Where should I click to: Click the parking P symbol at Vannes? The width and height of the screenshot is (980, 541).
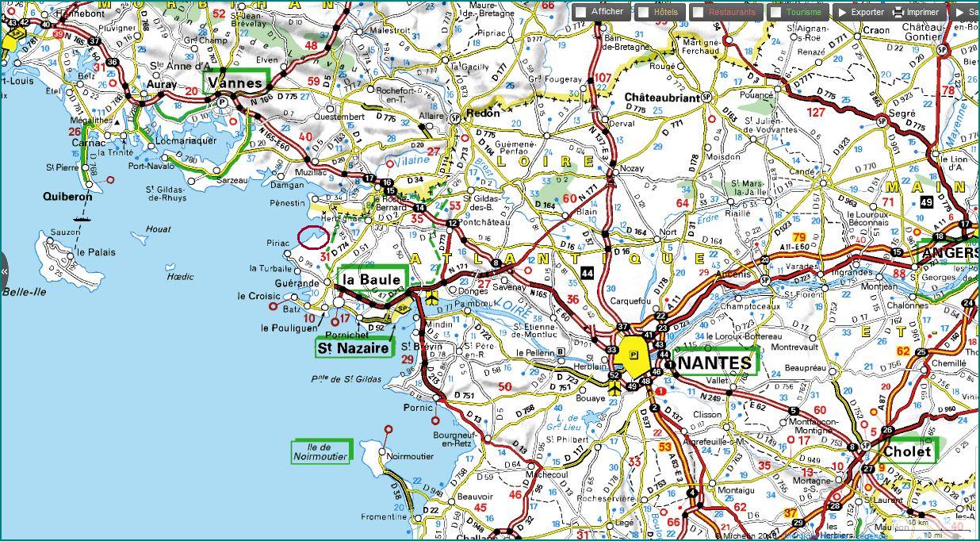[x=223, y=102]
